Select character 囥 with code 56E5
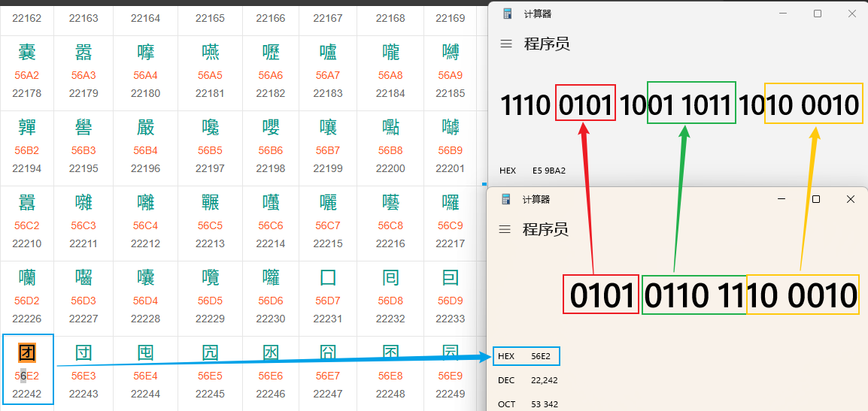 pos(211,352)
